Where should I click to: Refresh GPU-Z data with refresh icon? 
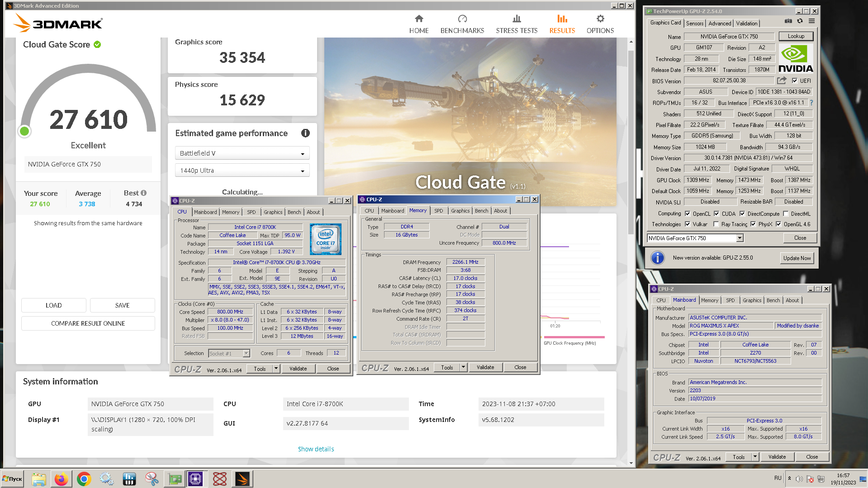pyautogui.click(x=800, y=21)
